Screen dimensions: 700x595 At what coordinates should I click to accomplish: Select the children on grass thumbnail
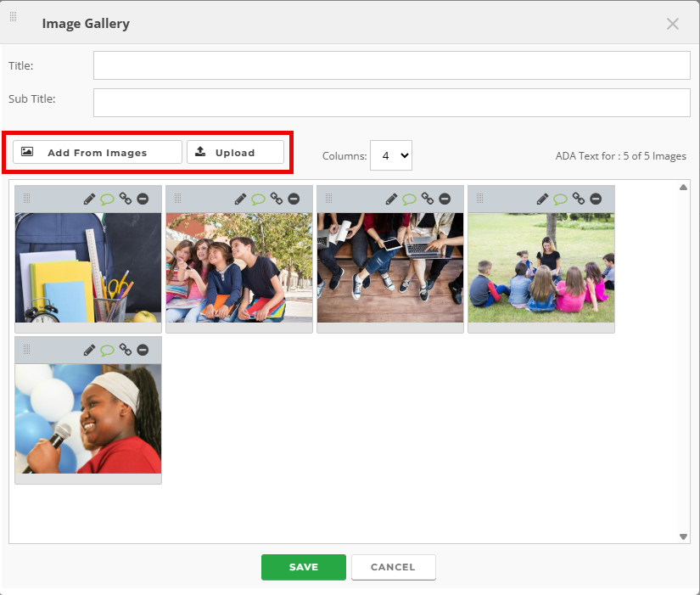click(541, 267)
